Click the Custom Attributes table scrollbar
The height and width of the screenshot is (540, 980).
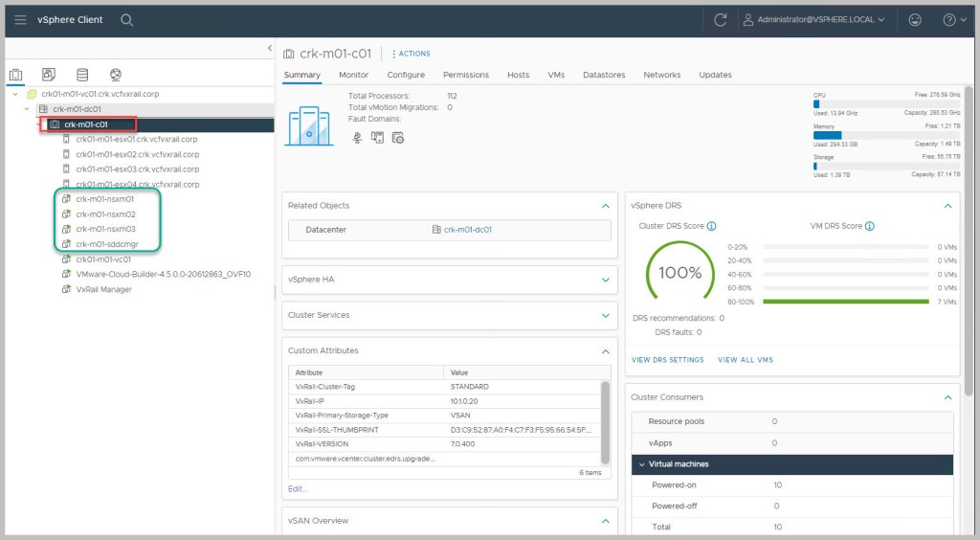pyautogui.click(x=604, y=421)
